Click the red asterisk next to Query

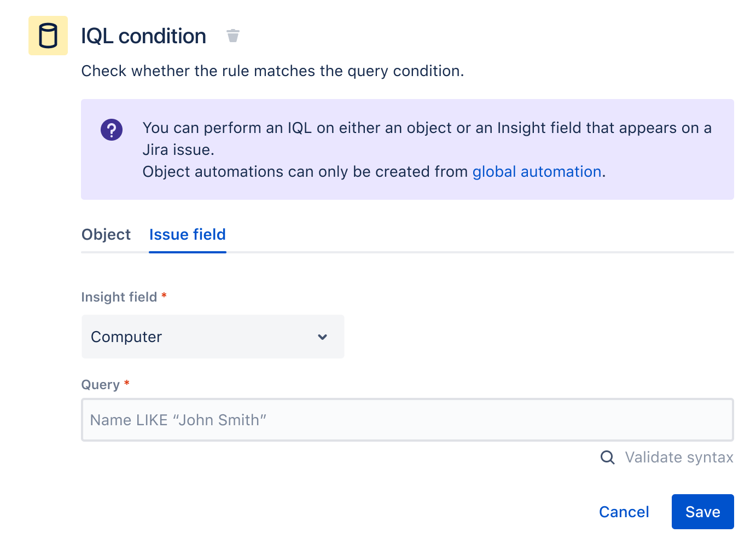[x=127, y=384]
